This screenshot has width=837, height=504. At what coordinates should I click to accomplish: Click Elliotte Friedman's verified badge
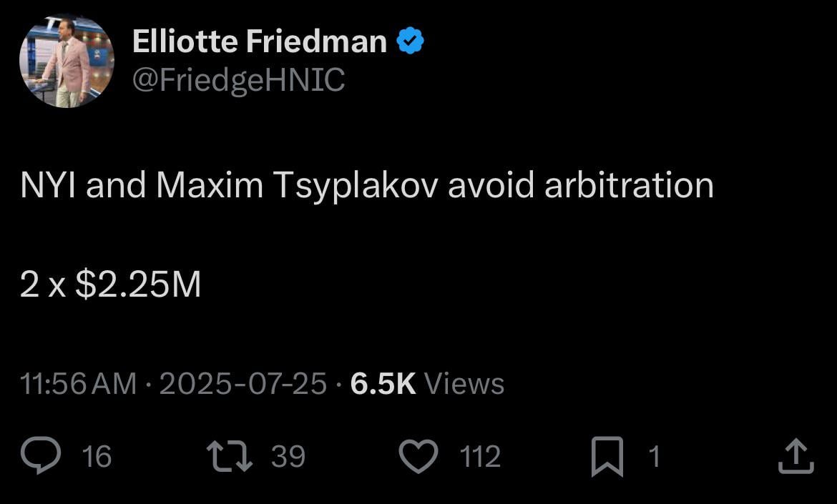[410, 40]
